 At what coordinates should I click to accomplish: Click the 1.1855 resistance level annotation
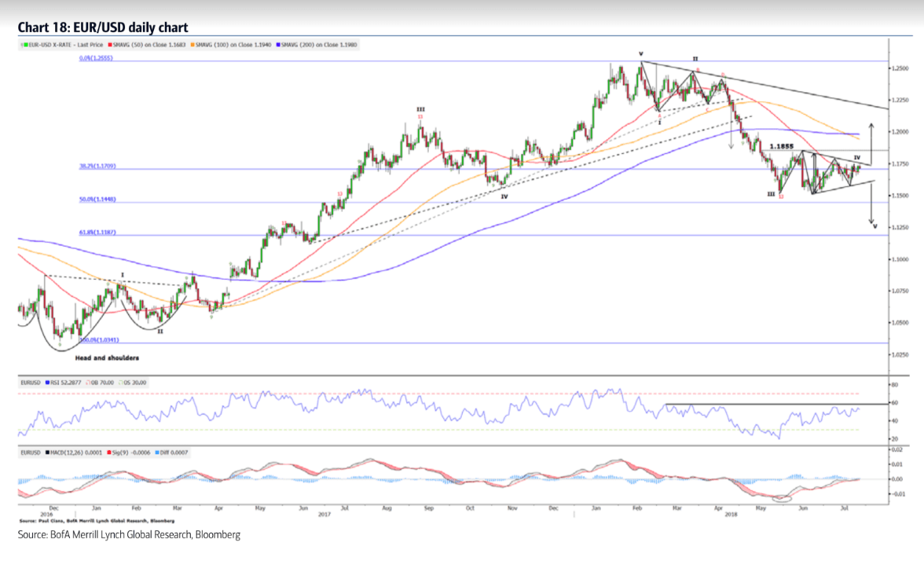tap(783, 146)
